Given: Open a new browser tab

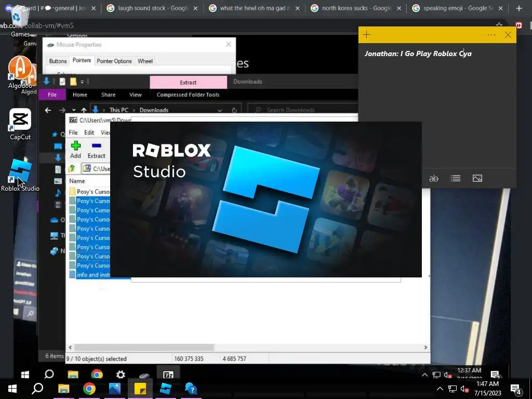Looking at the screenshot, I should [x=519, y=8].
